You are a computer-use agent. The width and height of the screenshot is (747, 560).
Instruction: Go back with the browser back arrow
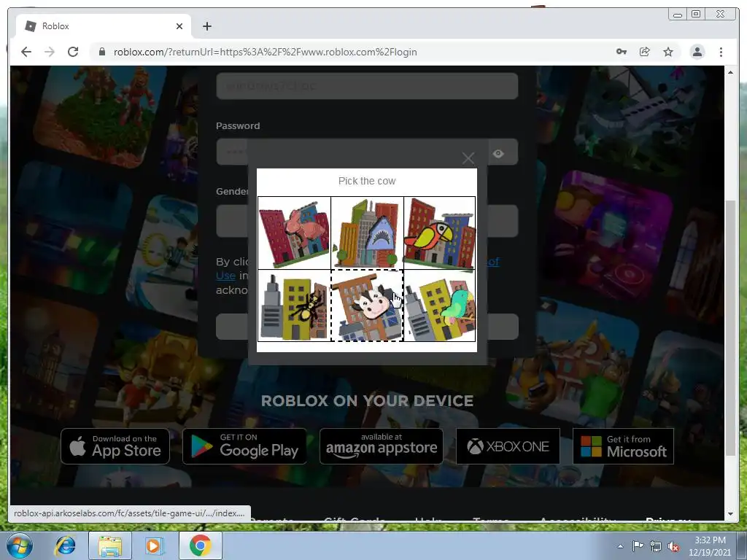click(26, 52)
